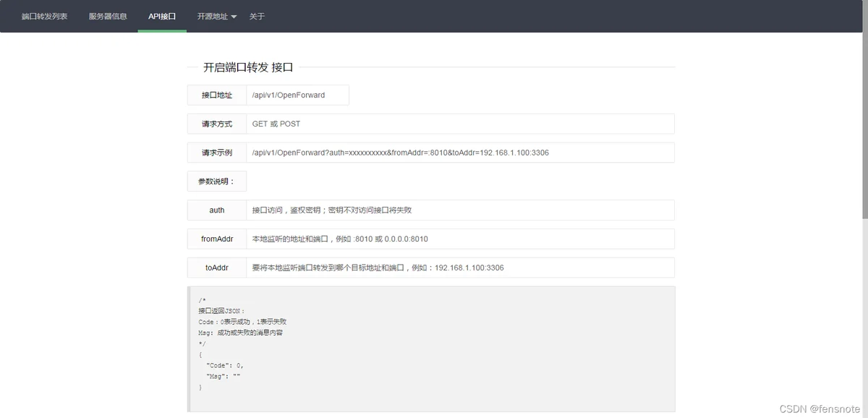Click the toAddr description field
This screenshot has height=418, width=868.
click(460, 268)
